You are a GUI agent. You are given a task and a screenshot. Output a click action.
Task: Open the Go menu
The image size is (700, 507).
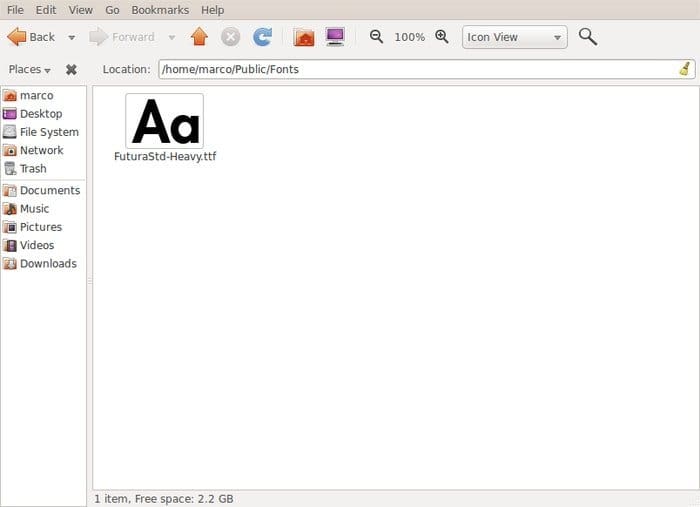112,10
